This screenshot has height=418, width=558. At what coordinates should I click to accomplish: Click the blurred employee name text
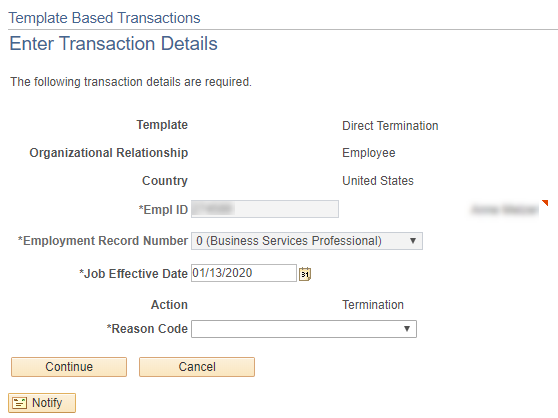pyautogui.click(x=504, y=210)
